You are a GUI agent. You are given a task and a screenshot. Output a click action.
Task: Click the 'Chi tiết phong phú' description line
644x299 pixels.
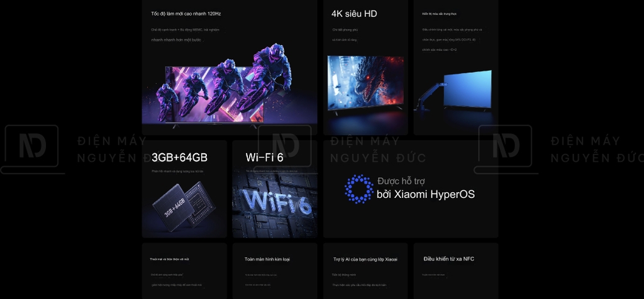click(x=346, y=30)
